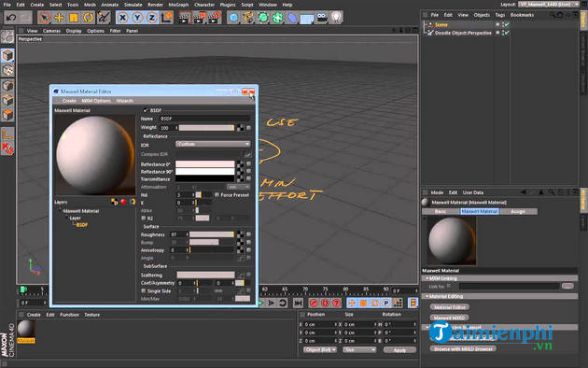
Task: Collapse the Material Editing section
Action: (x=427, y=296)
